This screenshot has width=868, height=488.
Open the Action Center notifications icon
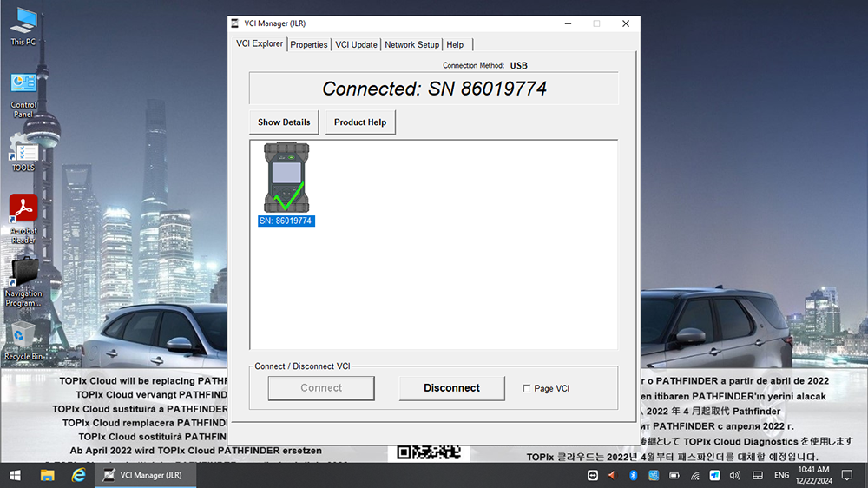[x=847, y=475]
